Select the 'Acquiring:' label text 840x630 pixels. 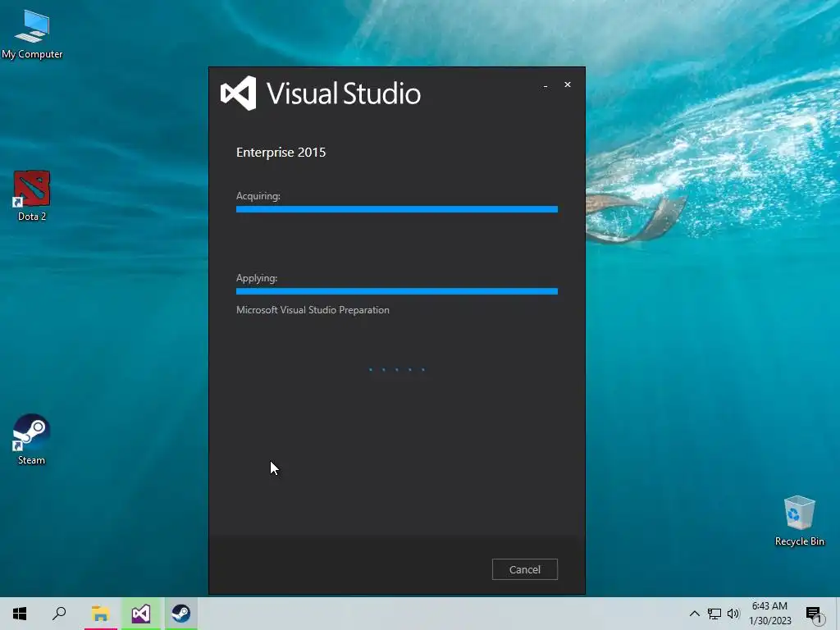[x=258, y=196]
